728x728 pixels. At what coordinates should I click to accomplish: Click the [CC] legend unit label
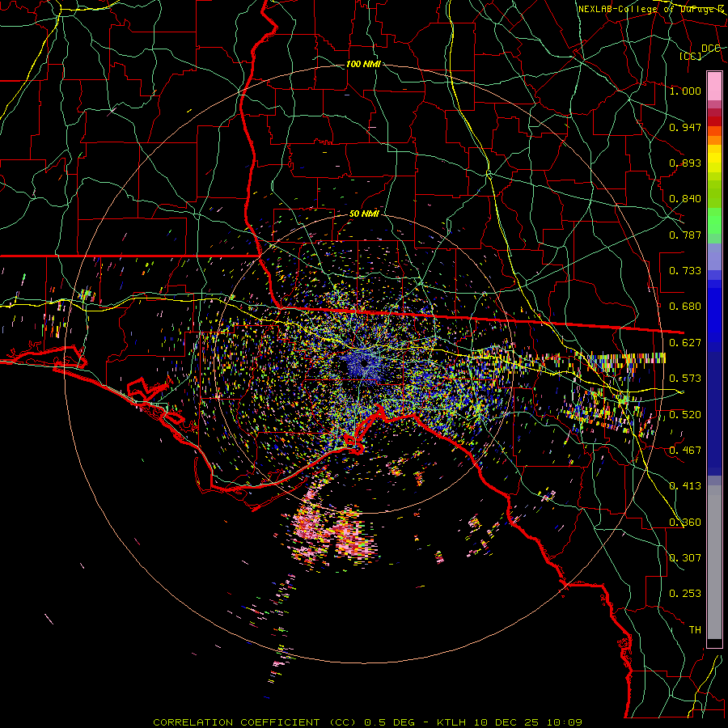pos(691,56)
